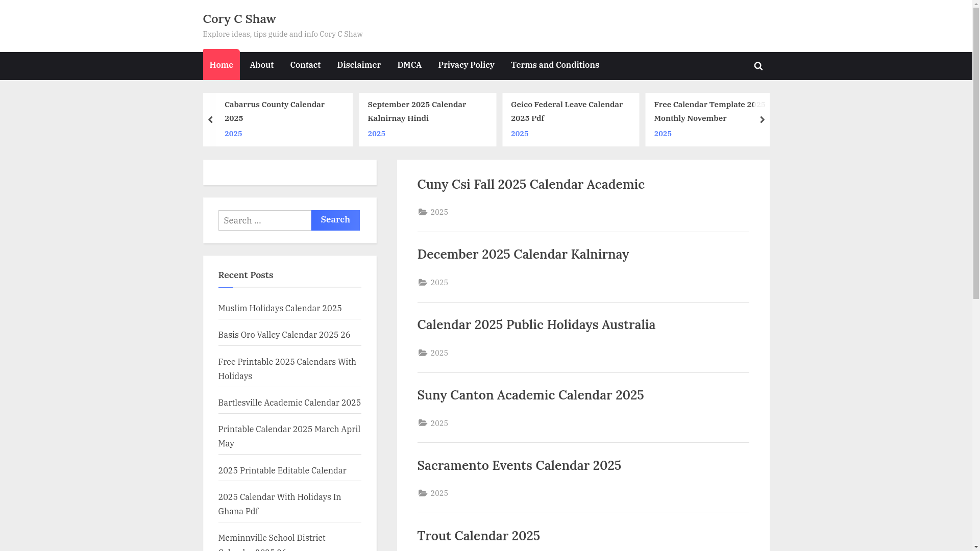
Task: Open the Contact menu item
Action: point(305,65)
